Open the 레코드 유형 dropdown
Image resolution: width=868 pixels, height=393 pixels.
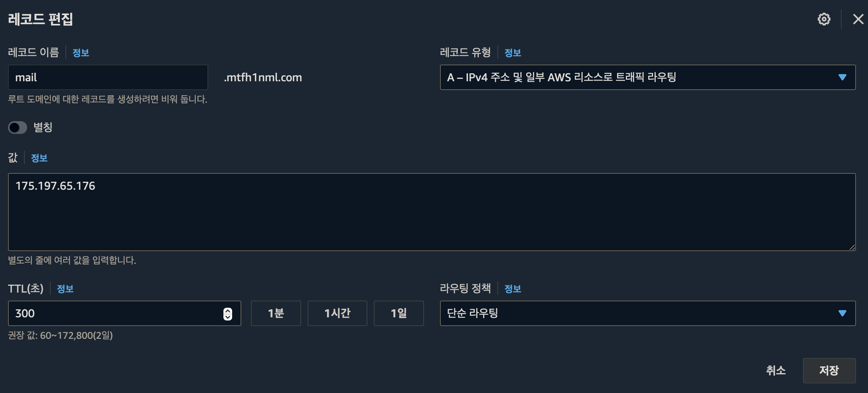pos(648,77)
